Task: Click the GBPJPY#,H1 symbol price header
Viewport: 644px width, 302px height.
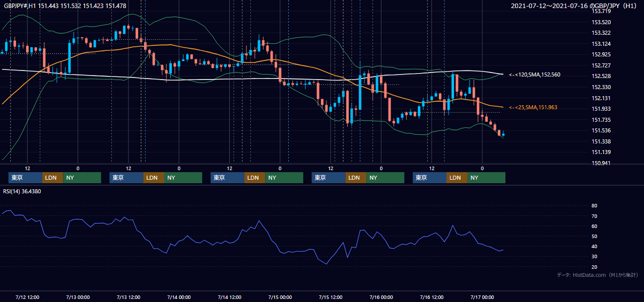Action: click(65, 6)
